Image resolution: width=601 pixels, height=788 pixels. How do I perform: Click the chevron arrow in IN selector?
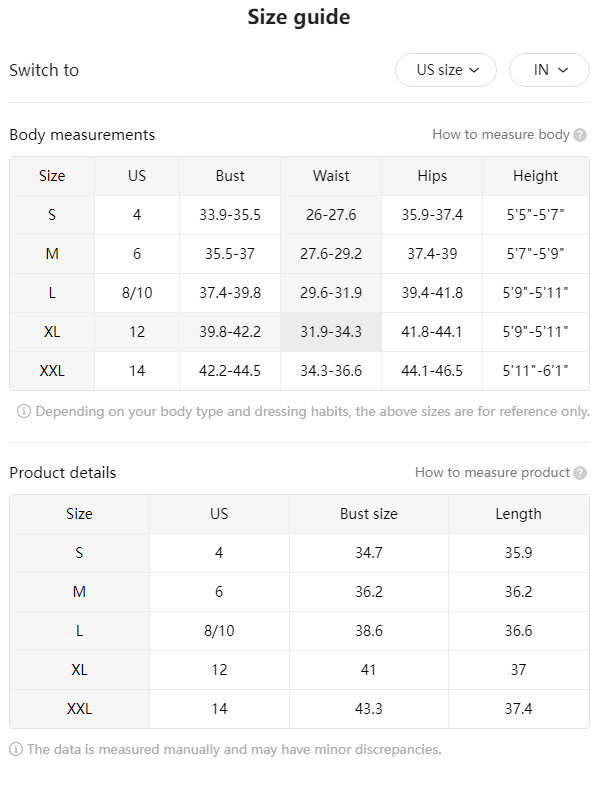[x=563, y=70]
